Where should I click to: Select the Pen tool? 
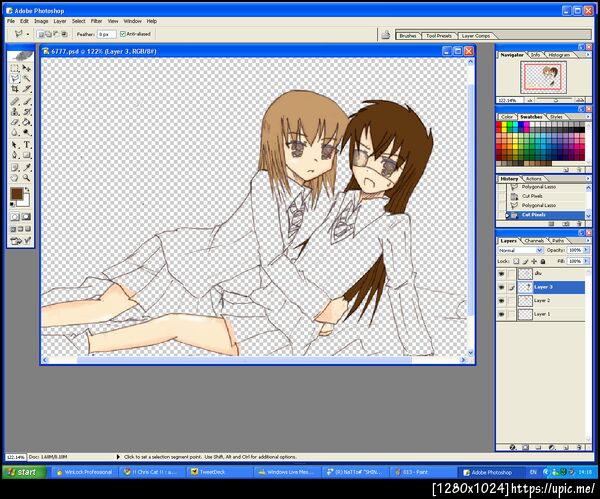click(x=15, y=155)
